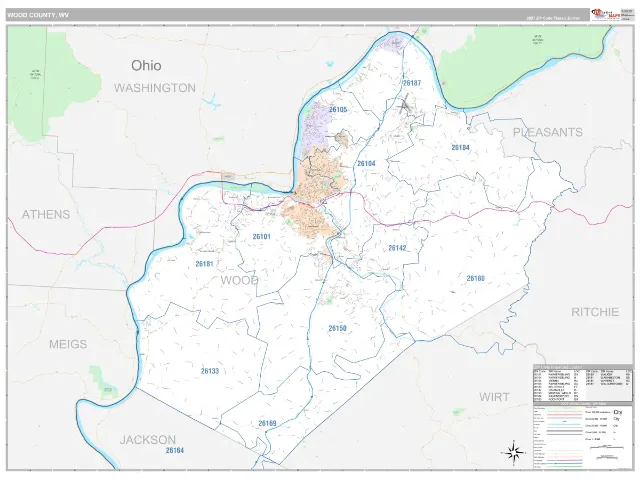The height and width of the screenshot is (480, 640).
Task: Click the airport runway symbol near 26187
Action: [404, 104]
